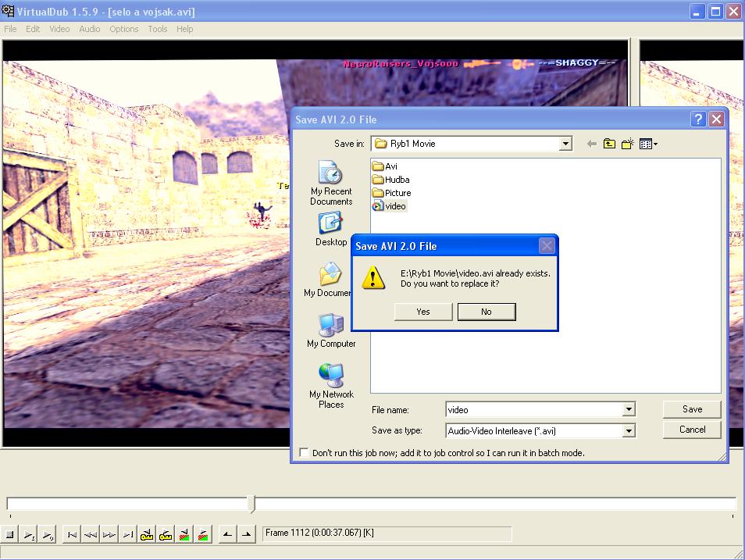Go to the previous keyframe
The width and height of the screenshot is (745, 560).
point(147,535)
